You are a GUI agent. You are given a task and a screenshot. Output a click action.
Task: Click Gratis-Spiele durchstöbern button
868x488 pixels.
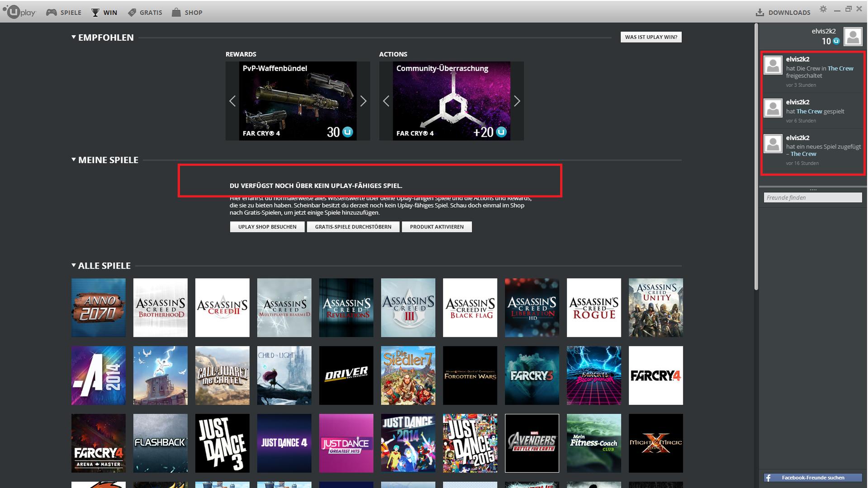(353, 227)
